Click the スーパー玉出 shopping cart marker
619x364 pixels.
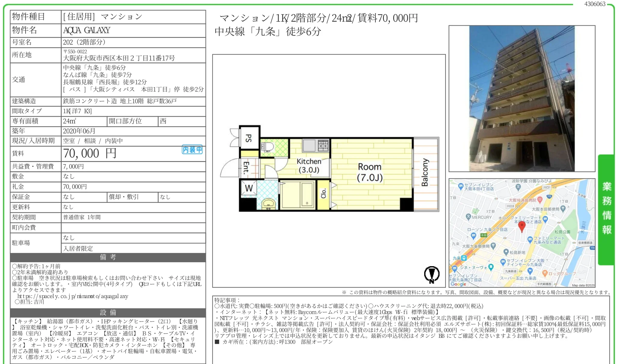pos(530,271)
